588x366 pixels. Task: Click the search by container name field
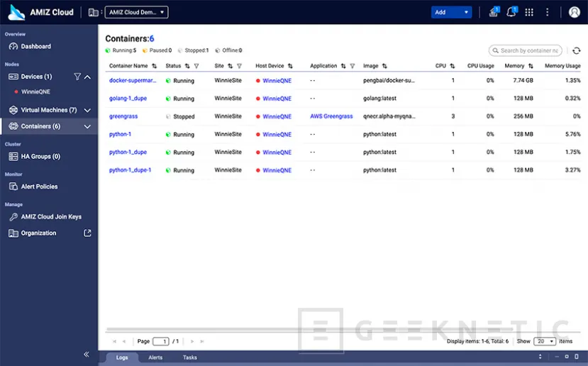526,50
